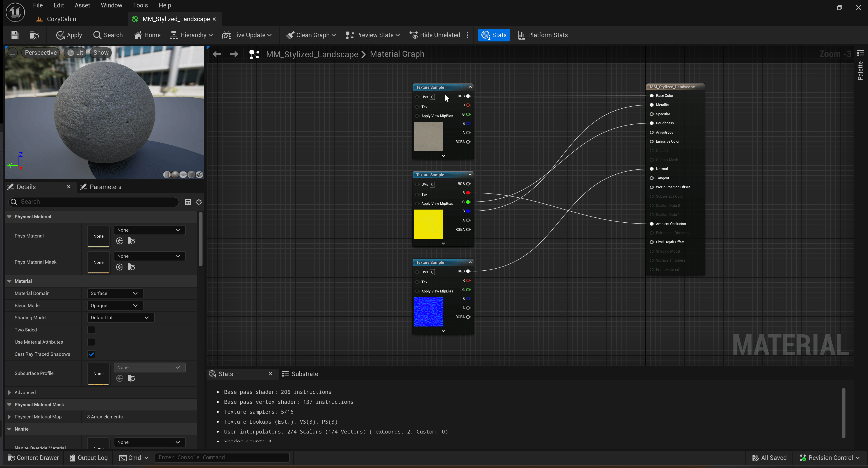Select the Apply toolbar icon
The height and width of the screenshot is (468, 868).
click(69, 35)
